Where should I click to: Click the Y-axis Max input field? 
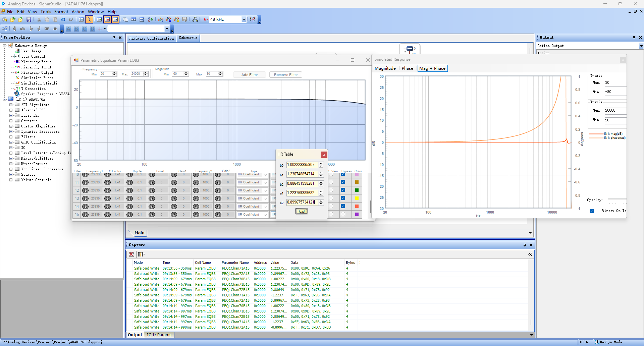[615, 82]
